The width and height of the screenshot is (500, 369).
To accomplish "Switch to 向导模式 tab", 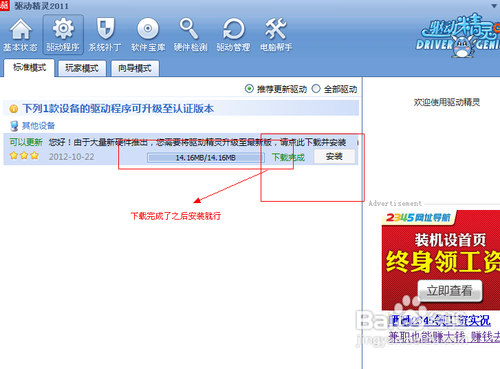I will coord(135,68).
